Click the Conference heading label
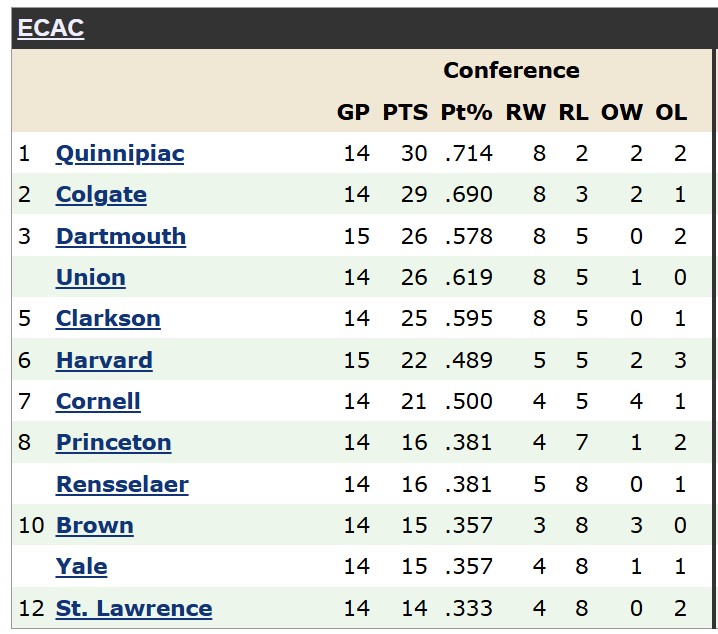 (x=511, y=70)
